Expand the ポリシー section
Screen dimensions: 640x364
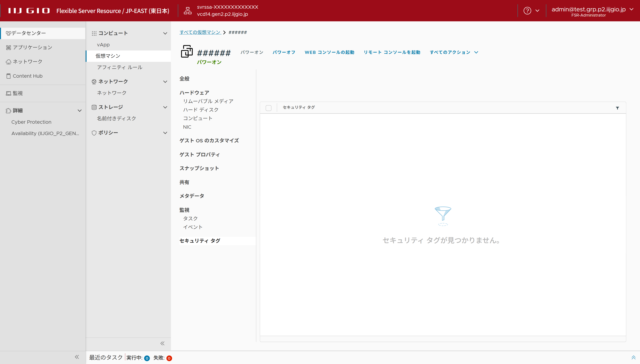point(165,133)
